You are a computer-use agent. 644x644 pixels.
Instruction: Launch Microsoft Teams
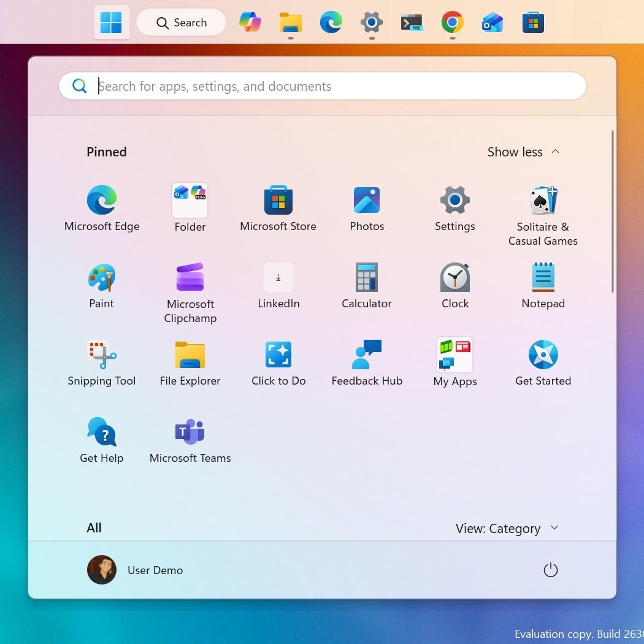pos(190,440)
